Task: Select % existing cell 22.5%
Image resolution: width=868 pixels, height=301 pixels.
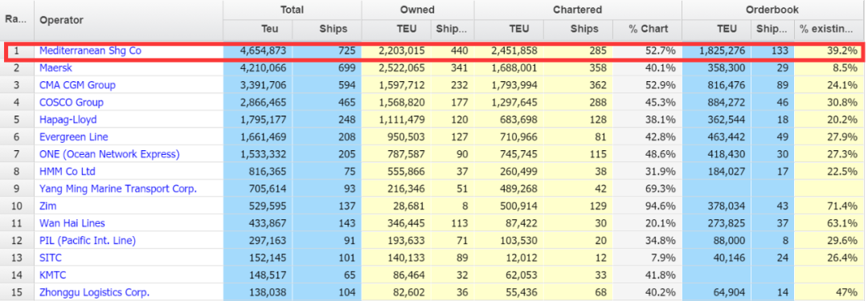Action: point(829,172)
